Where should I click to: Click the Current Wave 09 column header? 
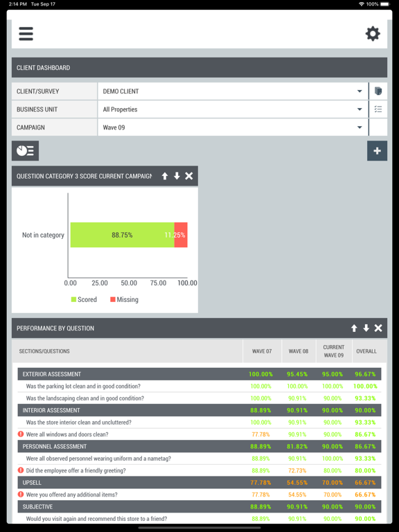point(333,351)
